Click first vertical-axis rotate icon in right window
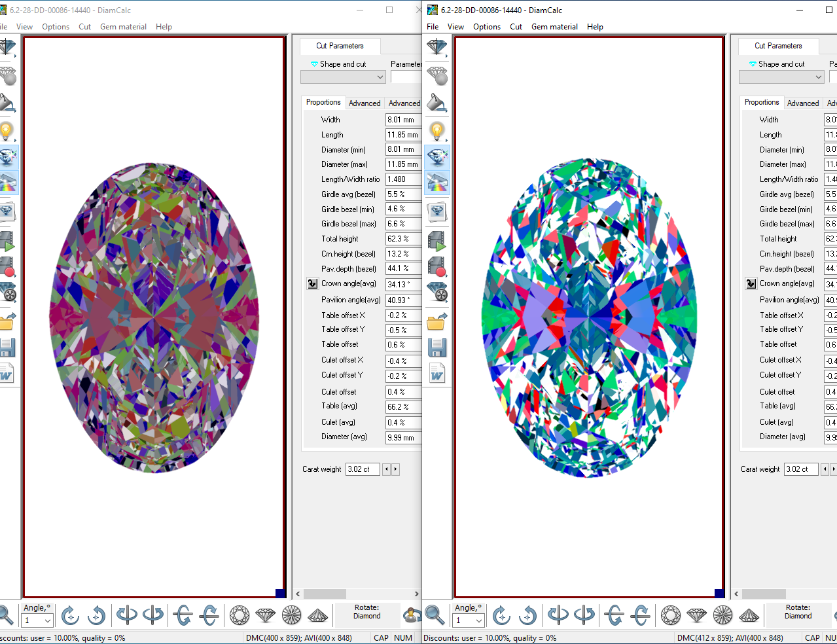Image resolution: width=837 pixels, height=644 pixels. pyautogui.click(x=558, y=615)
